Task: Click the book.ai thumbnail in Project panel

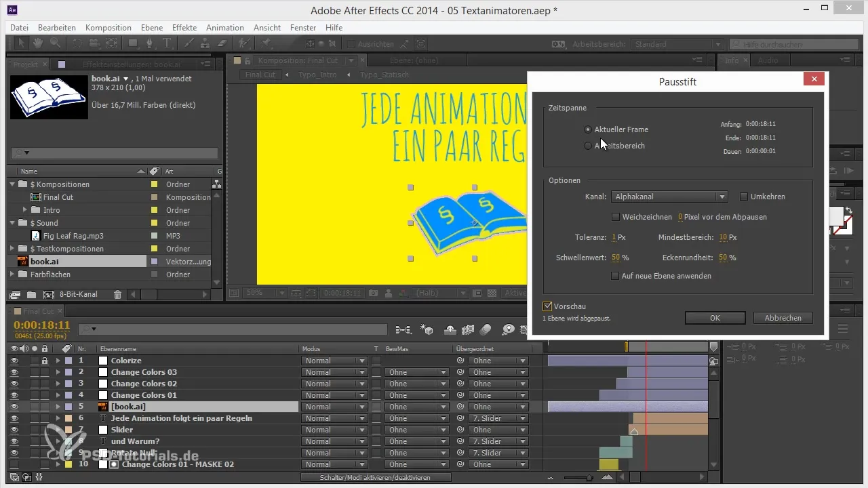Action: [49, 96]
